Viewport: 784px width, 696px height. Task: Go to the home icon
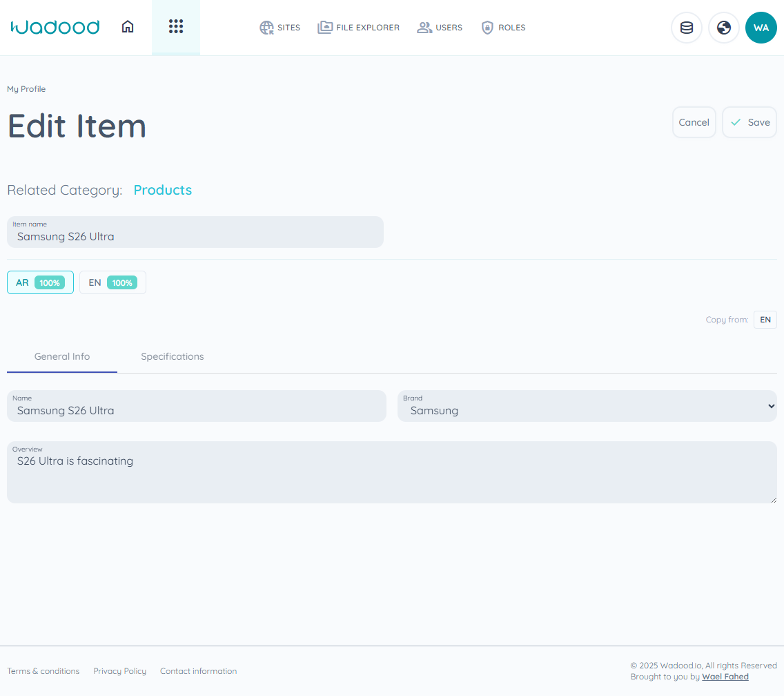pos(128,26)
